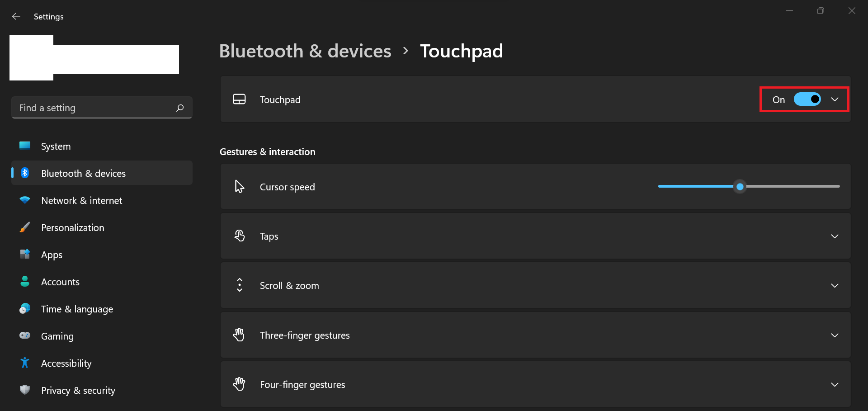The height and width of the screenshot is (411, 868).
Task: Turn off the Touchpad toggle switch
Action: (807, 99)
